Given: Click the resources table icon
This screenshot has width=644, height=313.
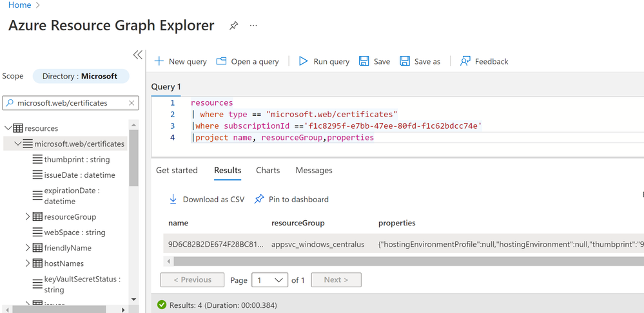Looking at the screenshot, I should coord(17,128).
